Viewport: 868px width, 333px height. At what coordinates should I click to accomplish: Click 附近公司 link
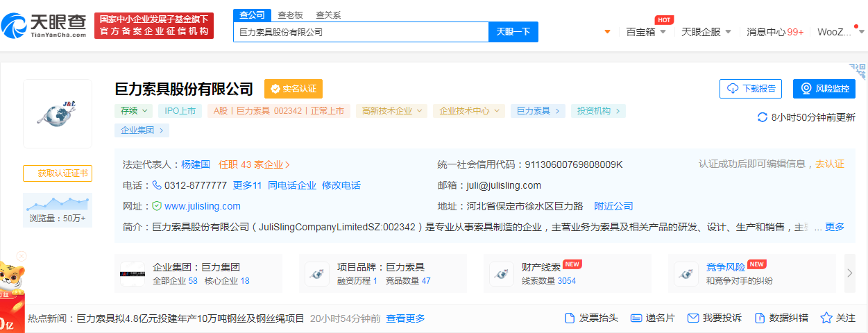(x=614, y=206)
